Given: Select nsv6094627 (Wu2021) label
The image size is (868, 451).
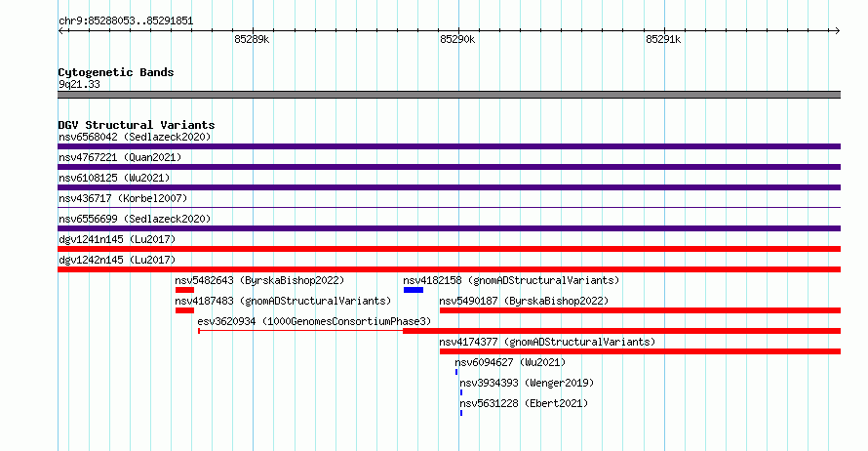Looking at the screenshot, I should click(510, 362).
